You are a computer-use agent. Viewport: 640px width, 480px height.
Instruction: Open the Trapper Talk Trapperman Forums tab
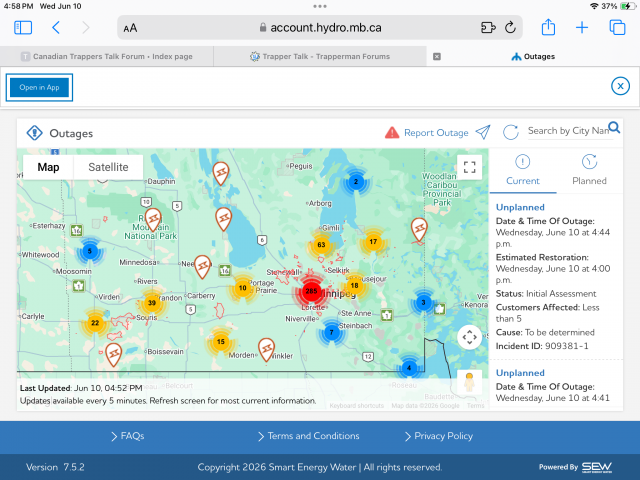point(320,56)
